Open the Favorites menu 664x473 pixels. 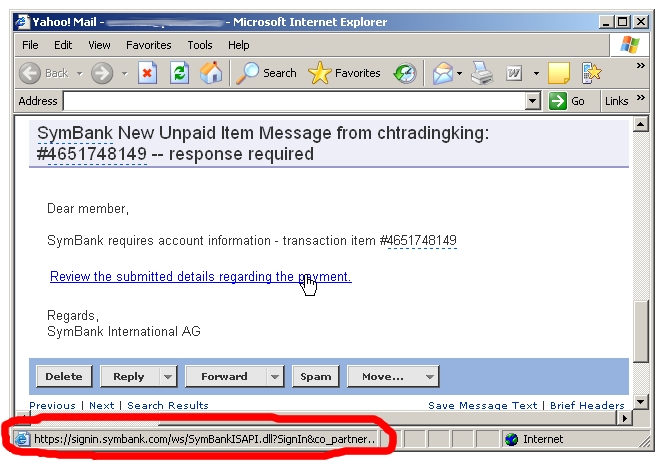(x=149, y=45)
